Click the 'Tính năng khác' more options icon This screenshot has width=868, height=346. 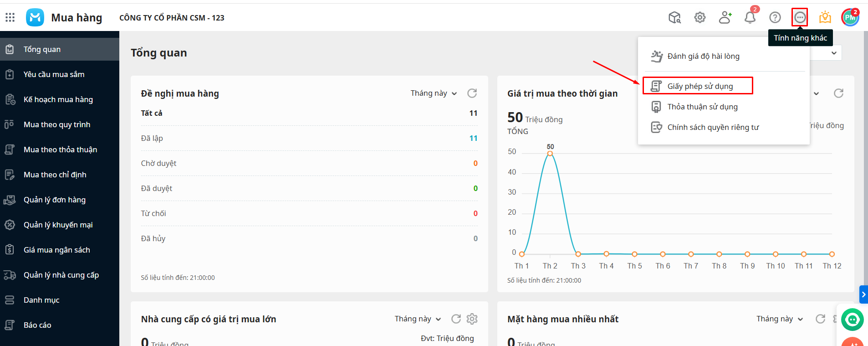coord(800,18)
